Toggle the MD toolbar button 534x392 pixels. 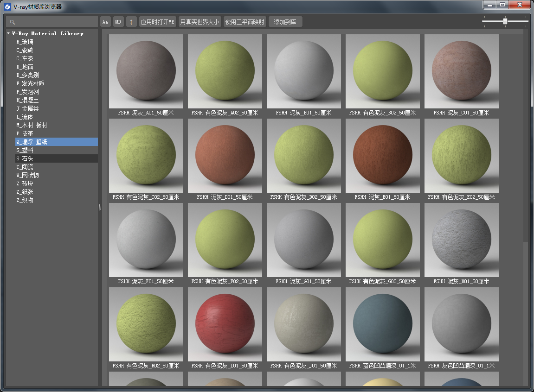pos(118,22)
